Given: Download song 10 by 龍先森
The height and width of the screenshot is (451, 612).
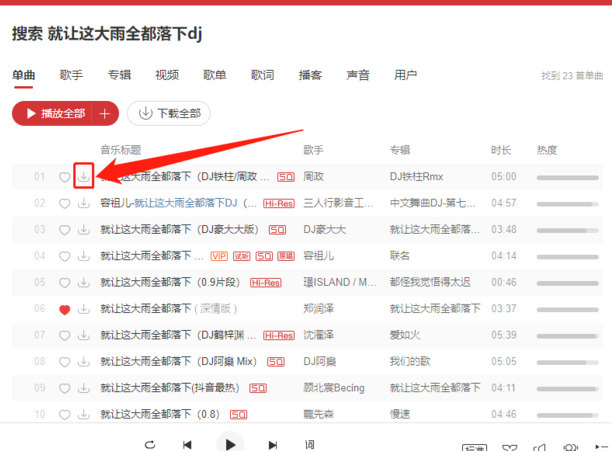Looking at the screenshot, I should point(84,414).
